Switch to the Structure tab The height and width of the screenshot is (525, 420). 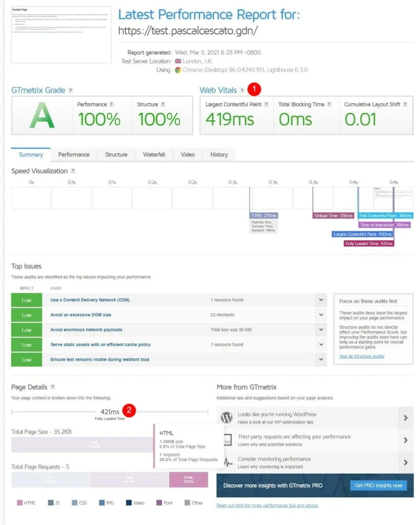116,155
